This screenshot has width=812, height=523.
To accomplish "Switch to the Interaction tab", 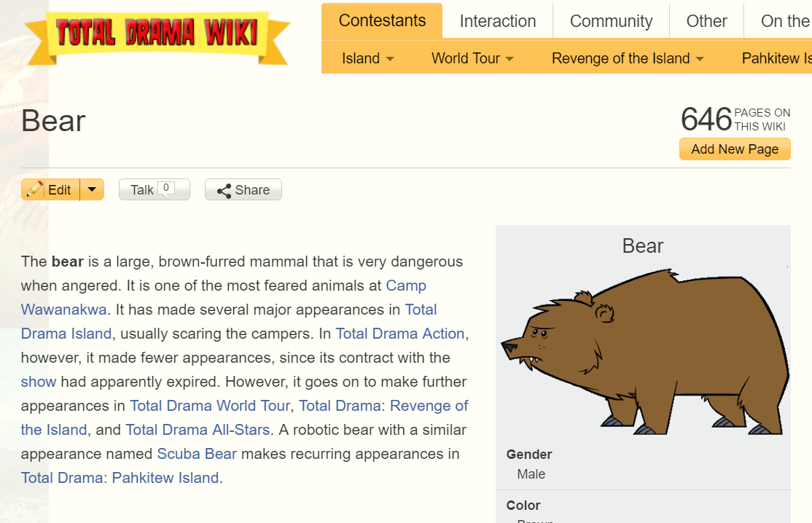I will point(498,21).
